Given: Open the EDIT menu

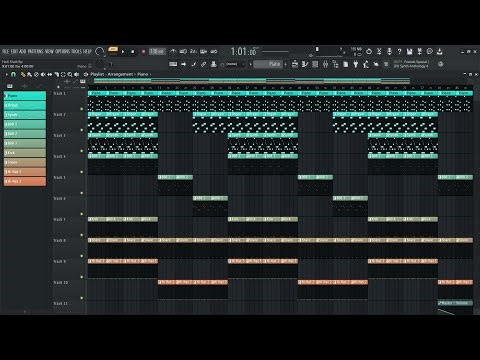Looking at the screenshot, I should [14, 51].
